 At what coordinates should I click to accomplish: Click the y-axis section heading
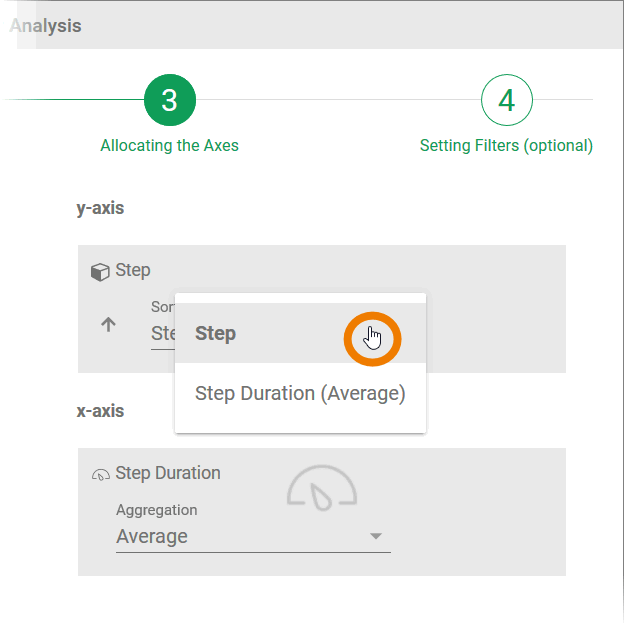click(x=100, y=209)
